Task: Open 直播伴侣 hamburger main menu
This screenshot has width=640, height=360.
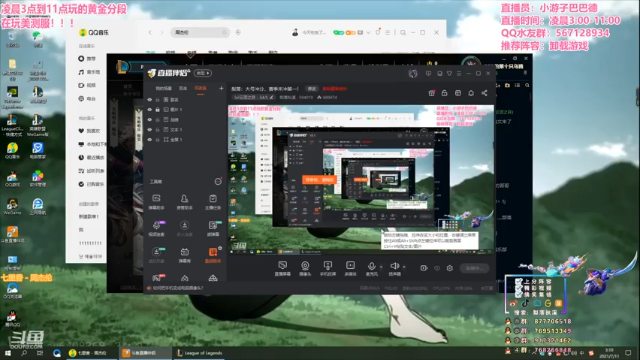Action: click(459, 73)
